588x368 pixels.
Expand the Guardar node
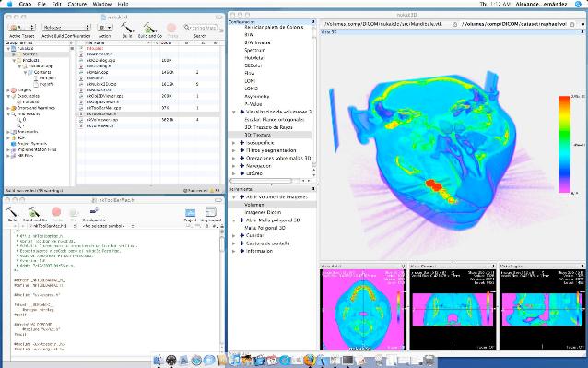pyautogui.click(x=233, y=235)
